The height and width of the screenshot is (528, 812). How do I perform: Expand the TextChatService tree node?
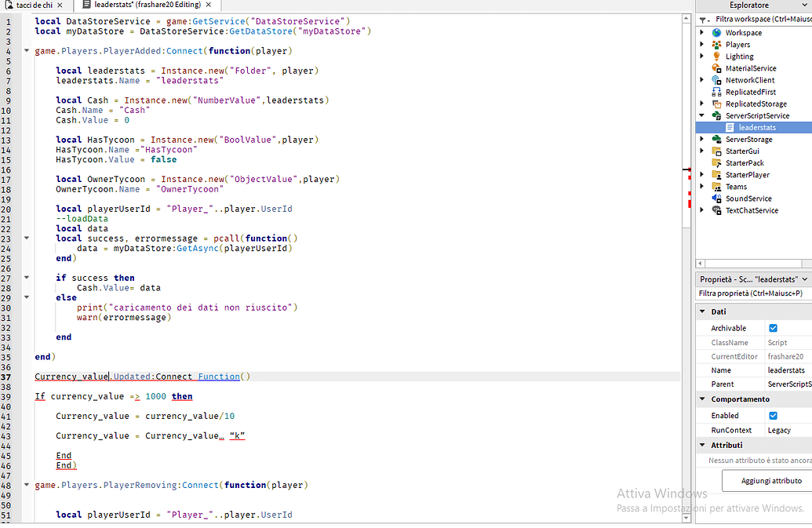click(x=702, y=210)
